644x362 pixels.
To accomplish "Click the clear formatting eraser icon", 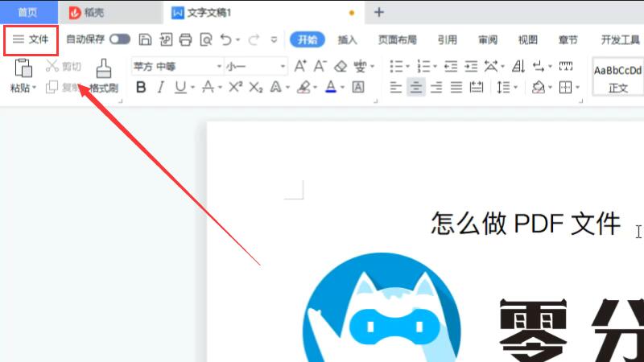I will click(x=341, y=66).
